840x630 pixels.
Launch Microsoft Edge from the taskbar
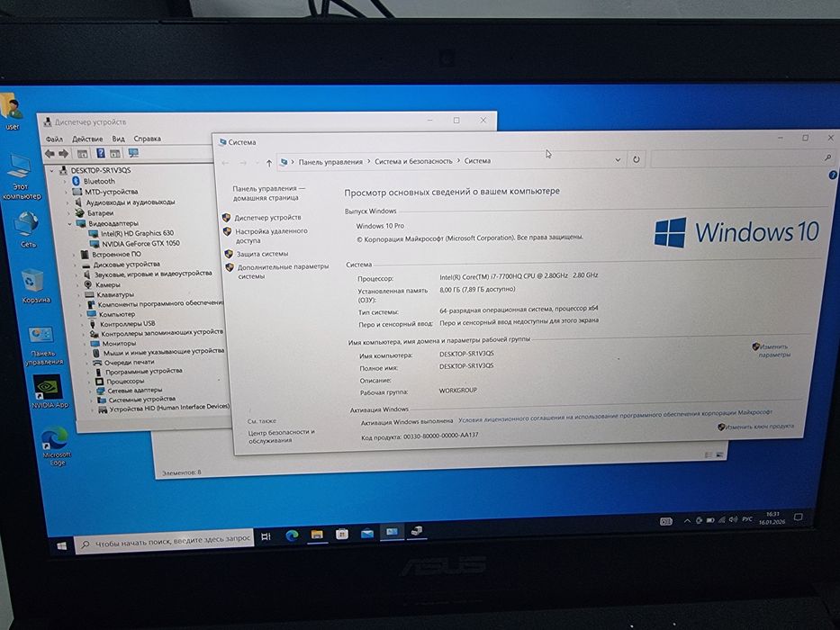tap(292, 535)
